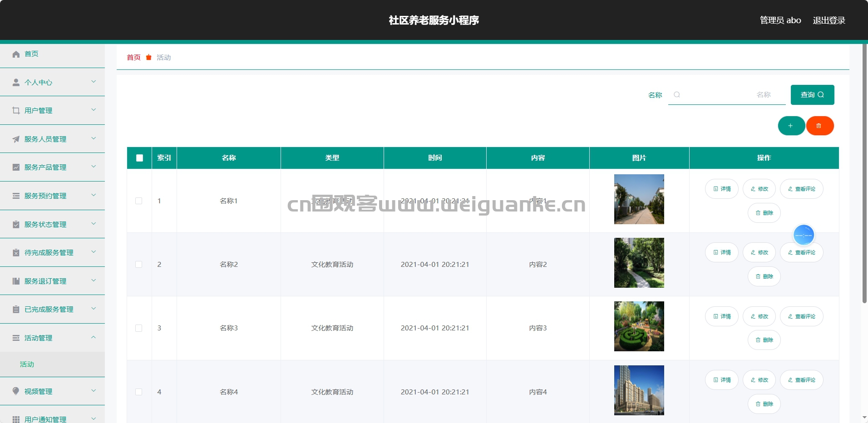The width and height of the screenshot is (868, 423).
Task: Tick the checkbox for row 名称2
Action: (139, 264)
